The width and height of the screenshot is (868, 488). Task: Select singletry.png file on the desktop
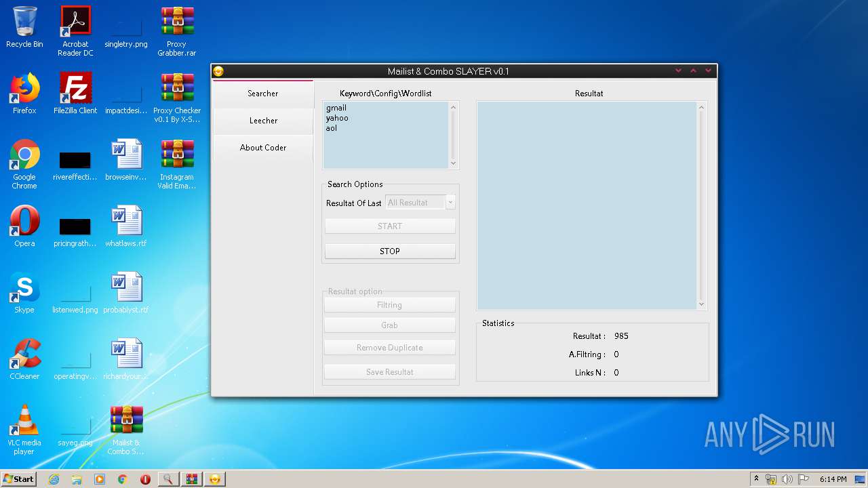(126, 30)
